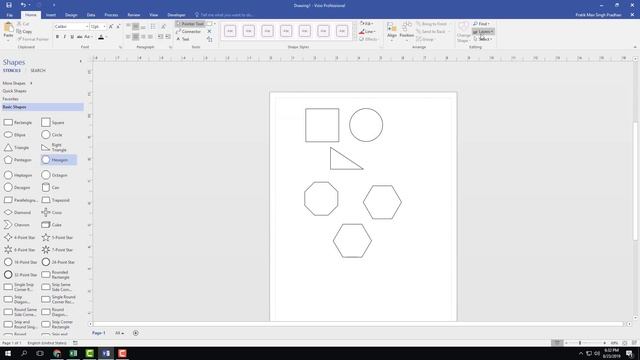Toggle Underline formatting
This screenshot has width=640, height=360.
[x=72, y=37]
